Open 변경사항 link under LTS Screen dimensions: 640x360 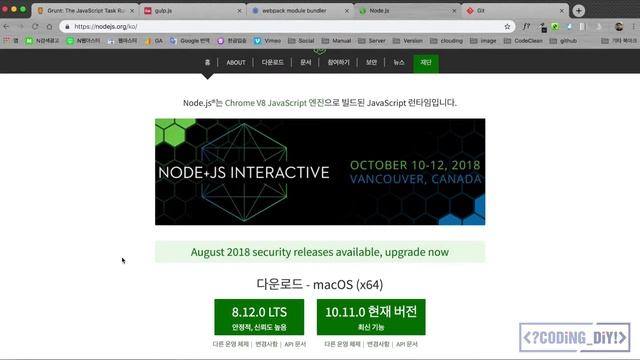click(267, 344)
